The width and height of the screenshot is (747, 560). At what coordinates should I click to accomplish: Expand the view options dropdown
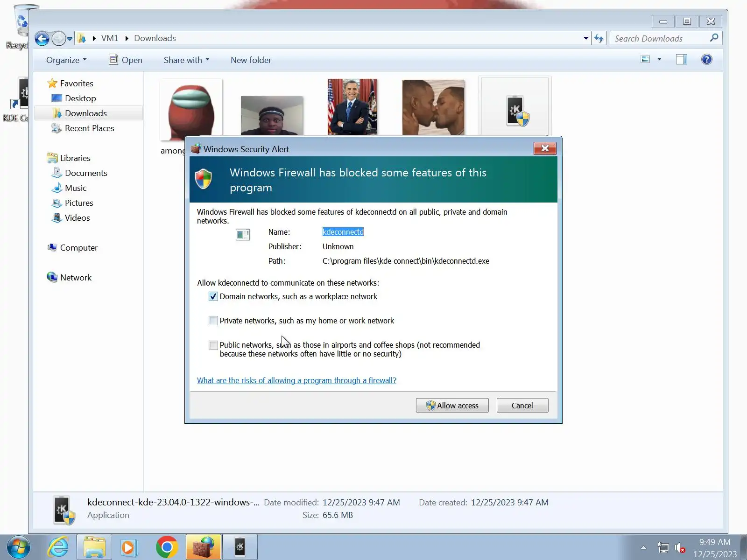[659, 60]
